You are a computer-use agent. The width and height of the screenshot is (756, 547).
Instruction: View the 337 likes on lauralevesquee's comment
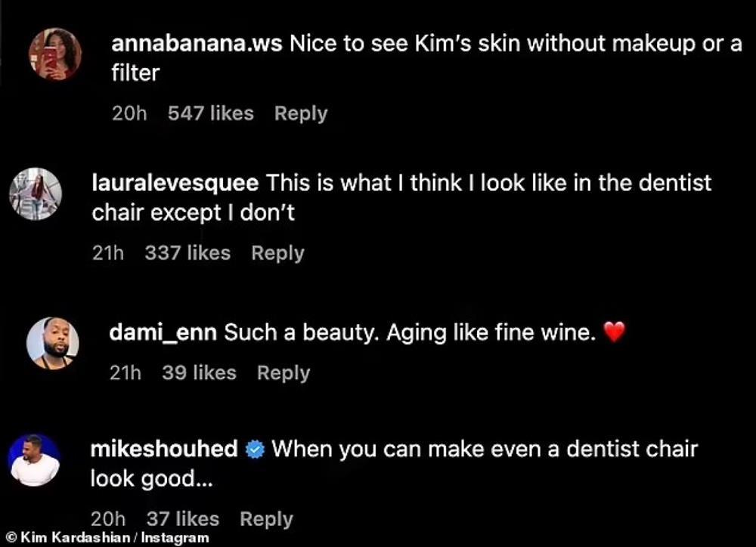click(x=187, y=253)
